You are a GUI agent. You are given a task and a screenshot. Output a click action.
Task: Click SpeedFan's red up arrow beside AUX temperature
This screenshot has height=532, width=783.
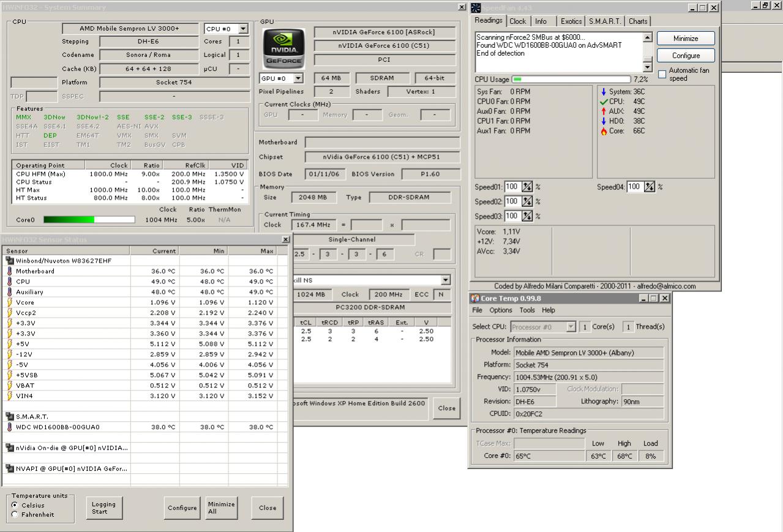(604, 111)
